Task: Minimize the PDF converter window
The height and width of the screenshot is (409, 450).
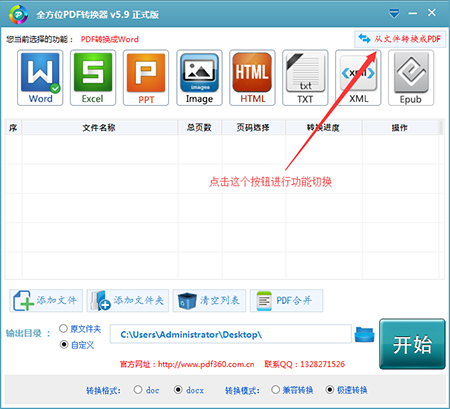Action: click(x=413, y=14)
